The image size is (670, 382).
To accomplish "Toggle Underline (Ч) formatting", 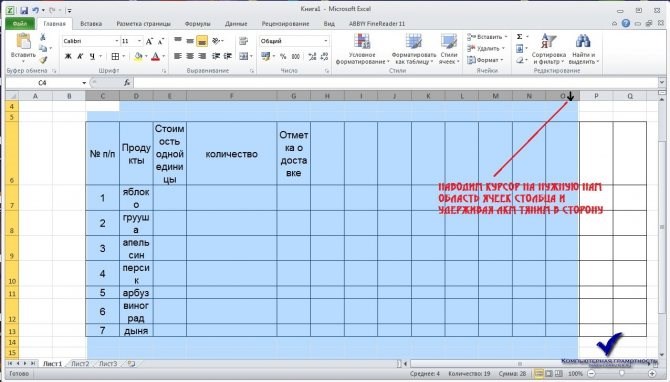I will [x=92, y=56].
